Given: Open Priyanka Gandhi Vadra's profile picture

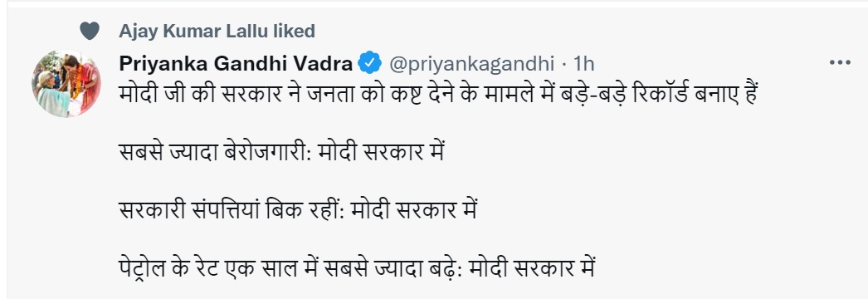Looking at the screenshot, I should point(66,84).
